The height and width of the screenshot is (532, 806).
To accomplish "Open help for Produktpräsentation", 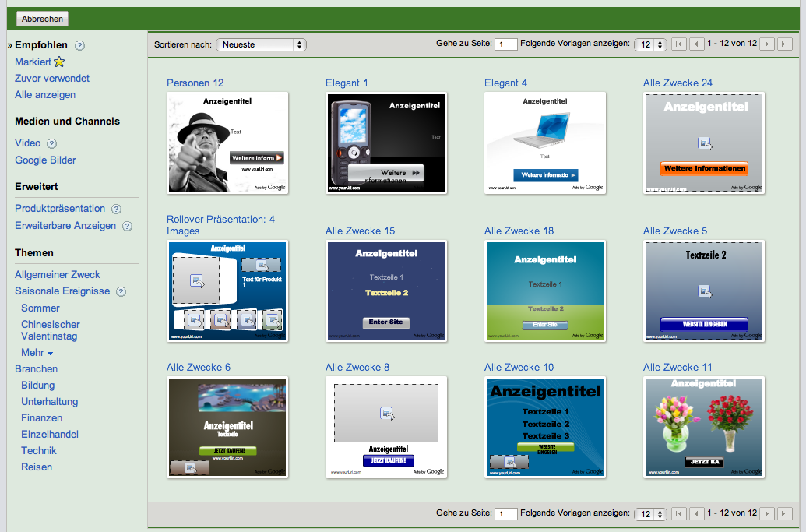I will (117, 209).
